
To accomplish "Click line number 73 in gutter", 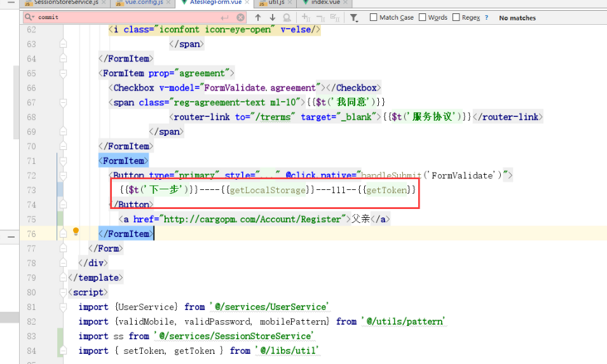I will click(32, 190).
